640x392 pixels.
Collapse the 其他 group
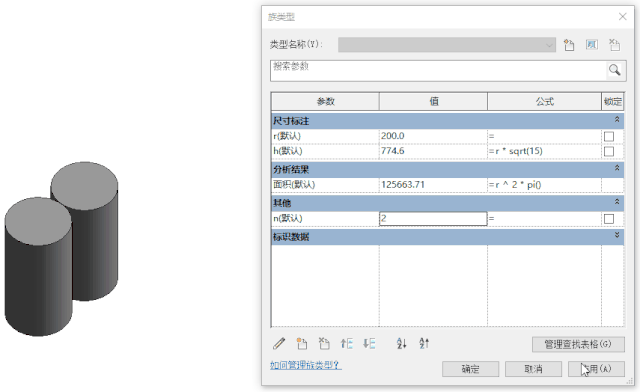(617, 202)
